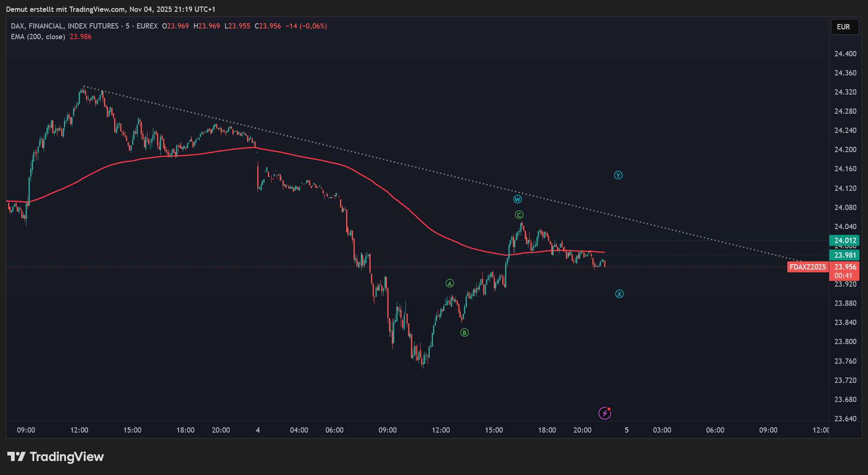
Task: Click the cyan circled W wave label
Action: pyautogui.click(x=517, y=199)
